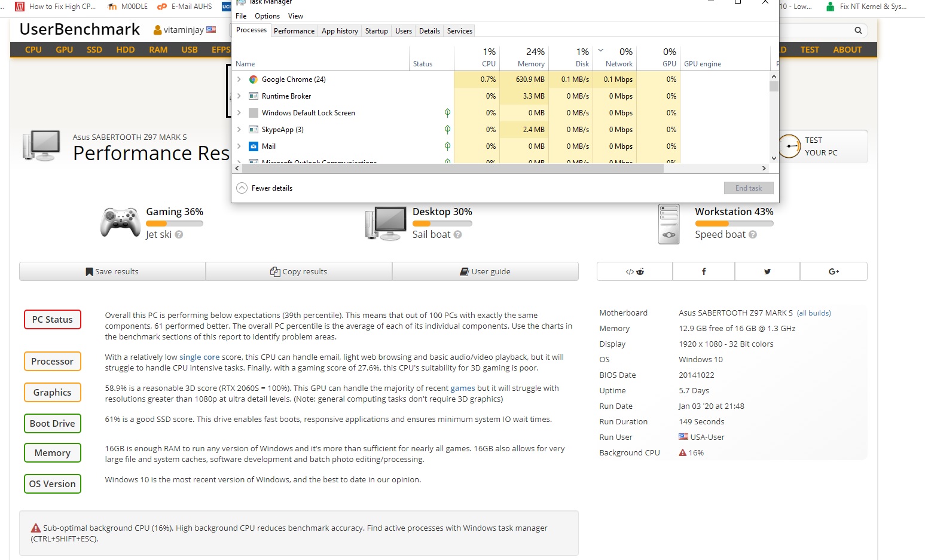Screen dimensions: 925x560
Task: Switch to the Services tab
Action: [x=460, y=31]
